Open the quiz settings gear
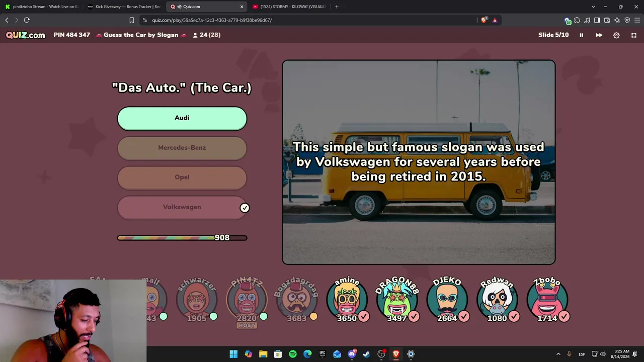 616,35
